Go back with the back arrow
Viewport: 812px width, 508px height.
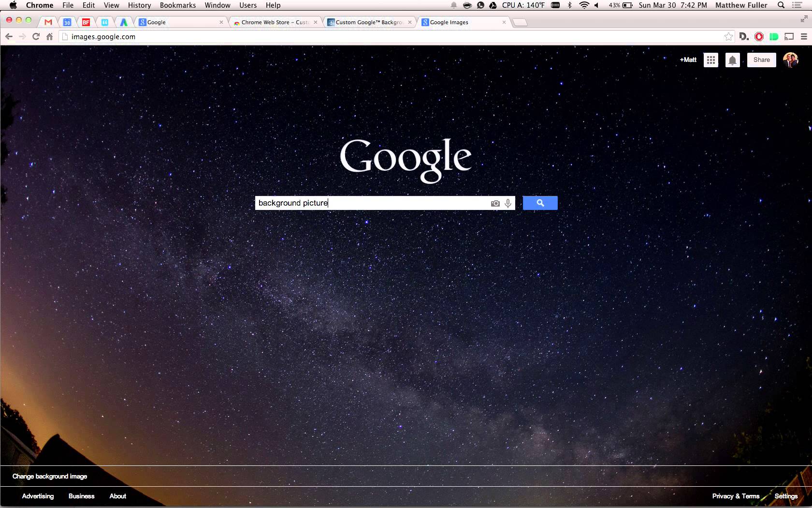pos(9,36)
